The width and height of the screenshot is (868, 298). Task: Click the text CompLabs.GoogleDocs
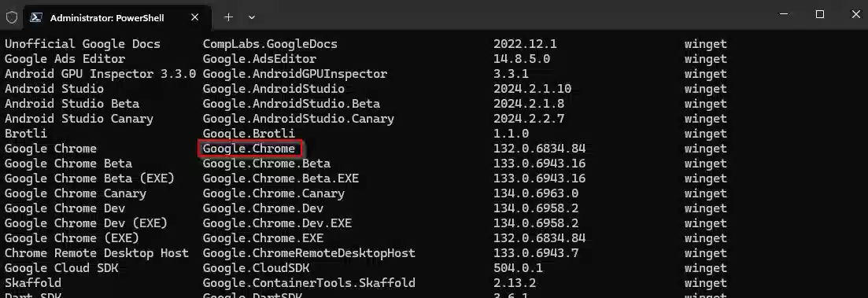point(270,44)
